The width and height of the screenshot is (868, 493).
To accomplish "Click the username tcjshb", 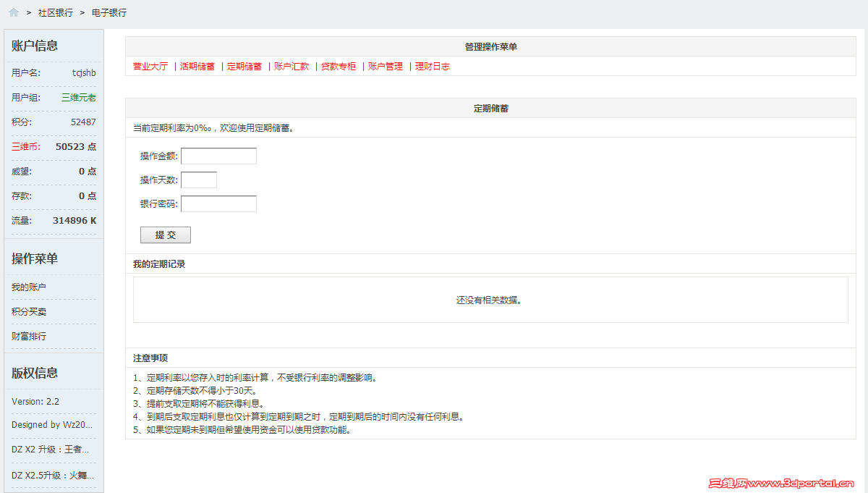I will 84,73.
